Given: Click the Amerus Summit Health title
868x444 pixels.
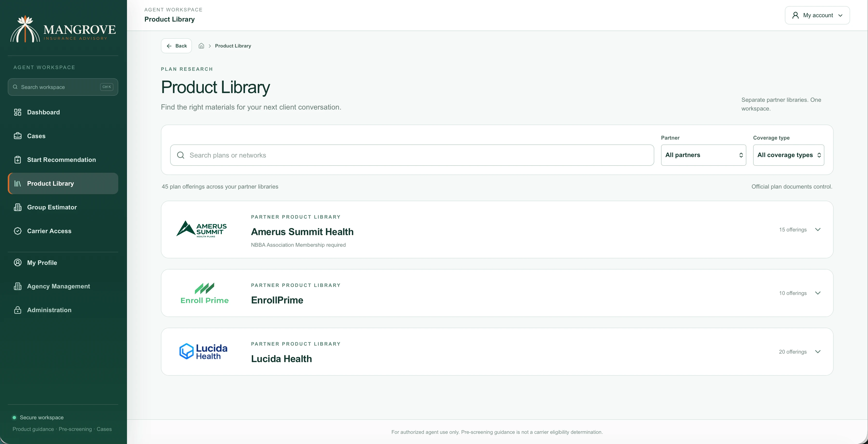Looking at the screenshot, I should [x=302, y=232].
